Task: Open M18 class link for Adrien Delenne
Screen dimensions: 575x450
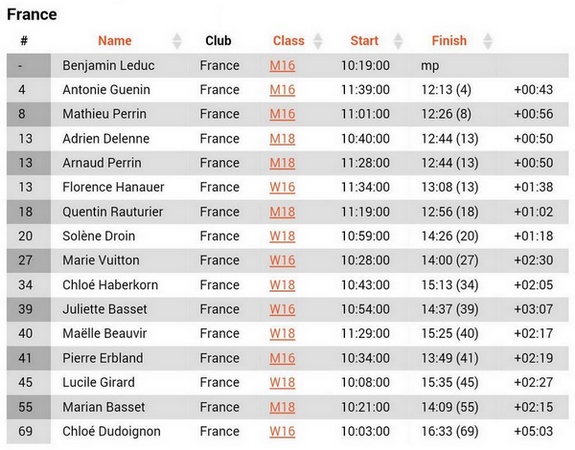Action: coord(282,139)
